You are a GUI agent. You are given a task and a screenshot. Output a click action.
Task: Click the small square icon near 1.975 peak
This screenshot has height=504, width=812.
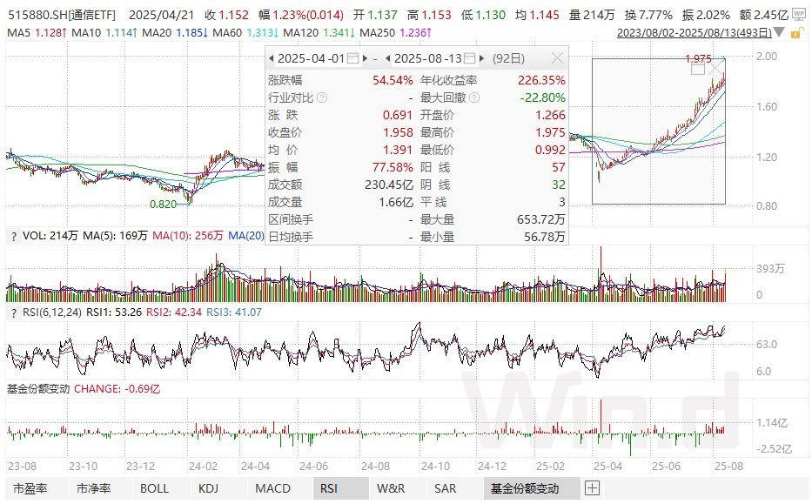coord(699,69)
